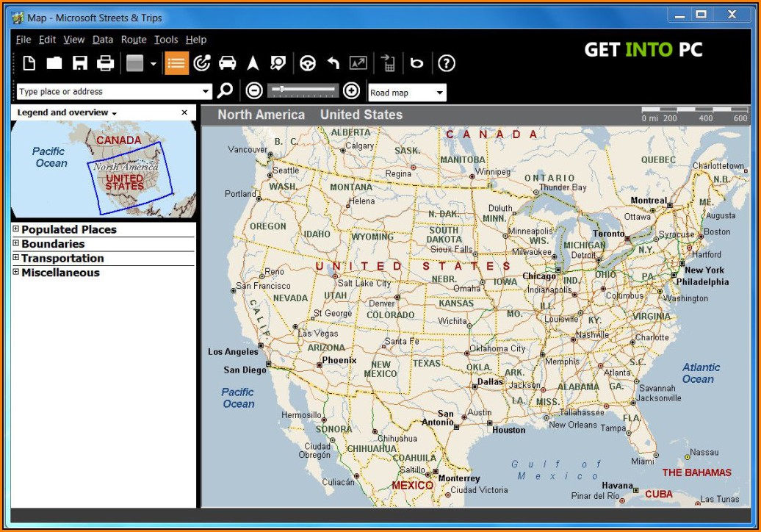Click the send to mobile device icon
Screen dimensions: 761x532
[389, 63]
